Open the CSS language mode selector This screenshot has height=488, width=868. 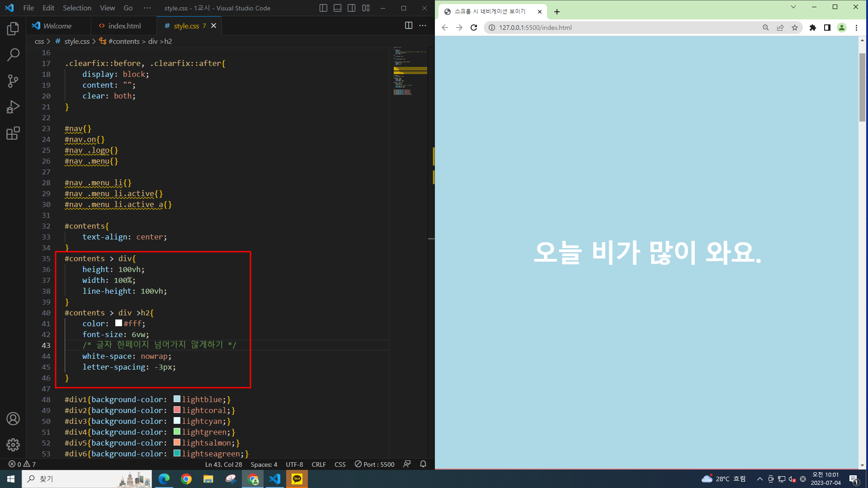(340, 464)
